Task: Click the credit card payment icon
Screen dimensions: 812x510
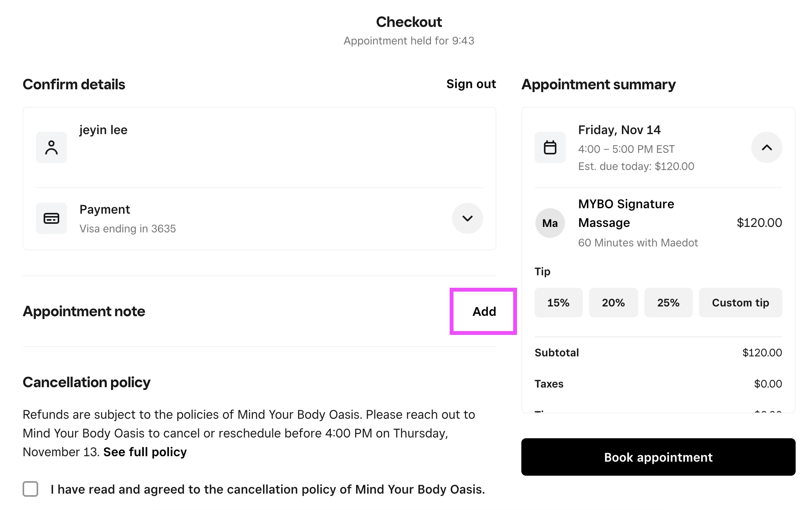Action: [x=51, y=218]
